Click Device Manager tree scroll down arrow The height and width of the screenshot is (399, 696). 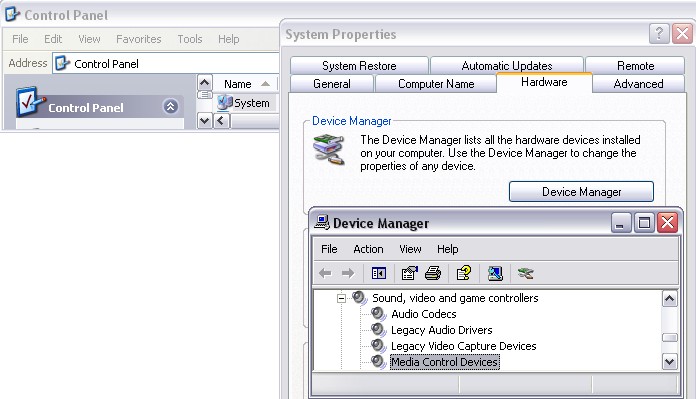[669, 362]
